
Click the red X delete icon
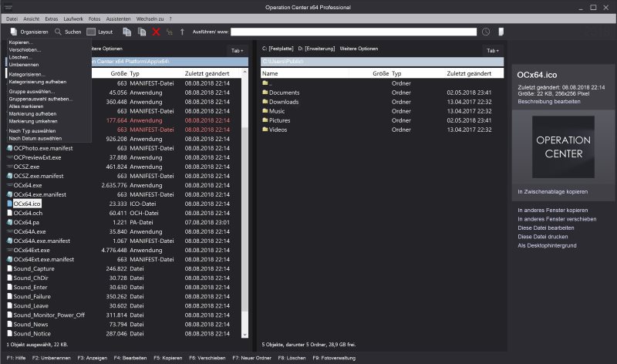tap(157, 32)
